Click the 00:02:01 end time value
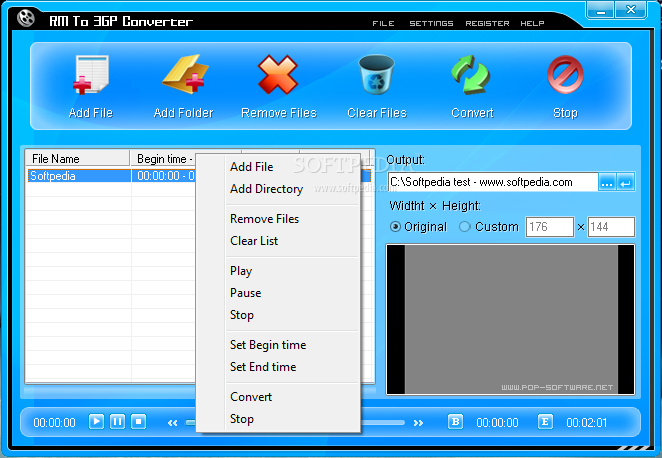 [x=586, y=423]
